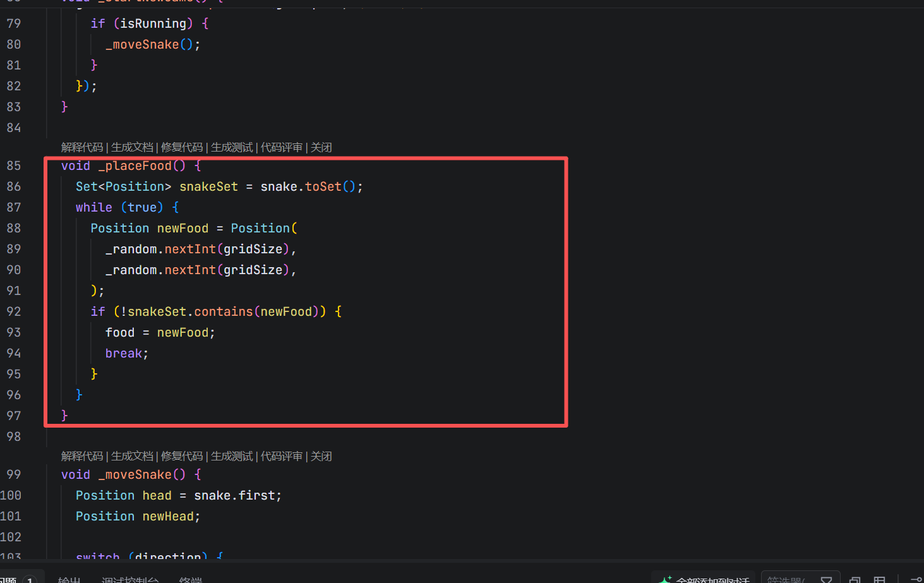Click 生成测试 above _moveSnake function

point(232,456)
